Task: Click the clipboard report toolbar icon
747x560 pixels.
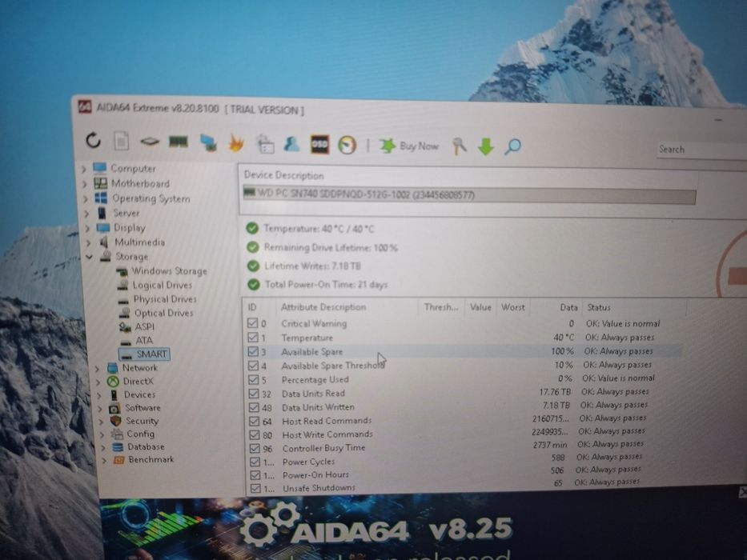Action: (265, 144)
